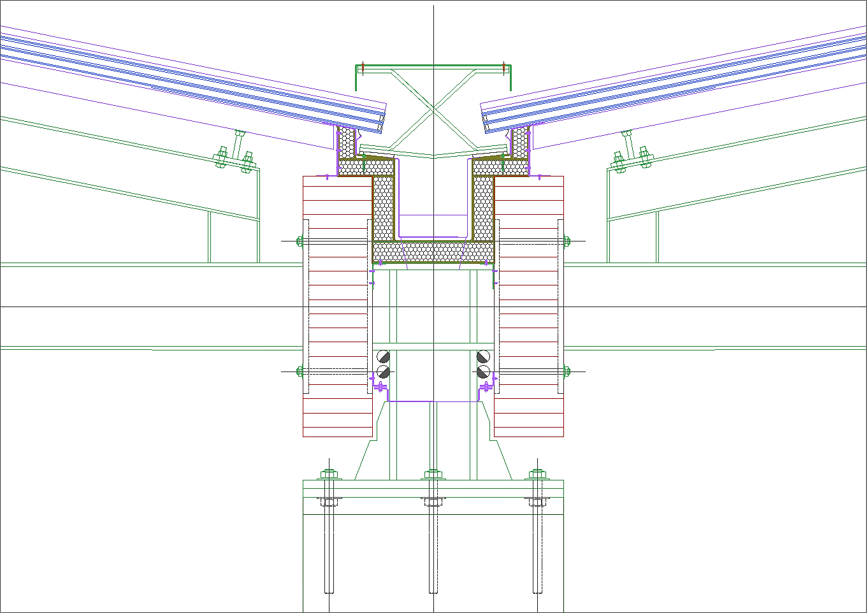
Task: Select the bottom honeycomb insulation of the gutter
Action: click(x=433, y=252)
